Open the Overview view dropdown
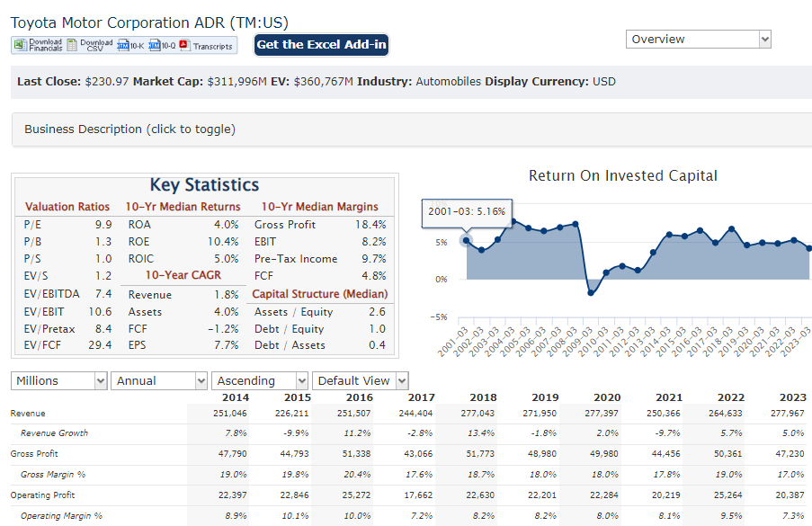This screenshot has width=812, height=526. (x=698, y=40)
